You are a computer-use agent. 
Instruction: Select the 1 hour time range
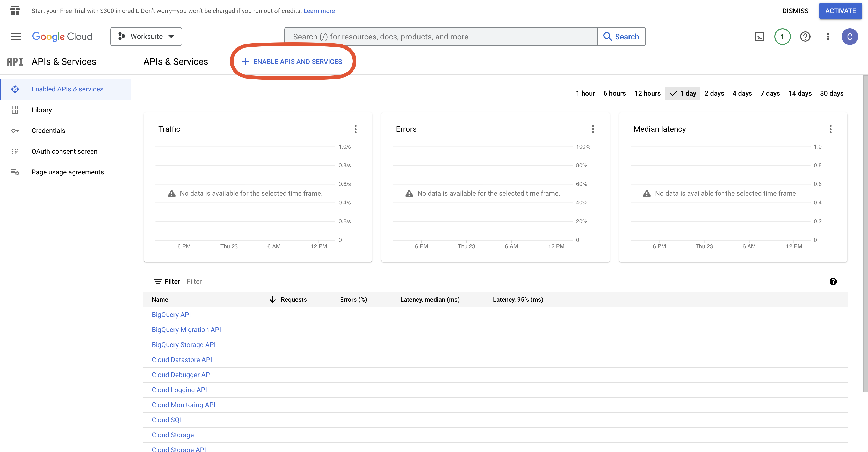(585, 94)
